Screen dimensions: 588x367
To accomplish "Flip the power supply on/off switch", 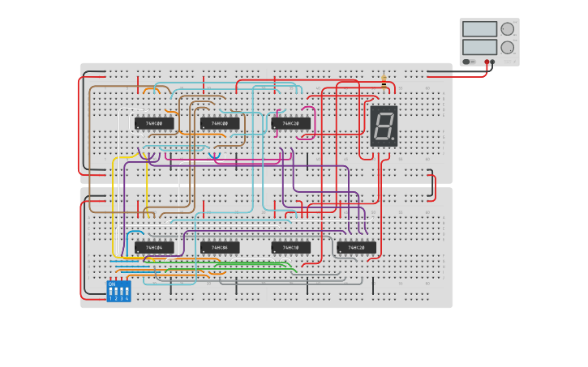I will (x=469, y=62).
